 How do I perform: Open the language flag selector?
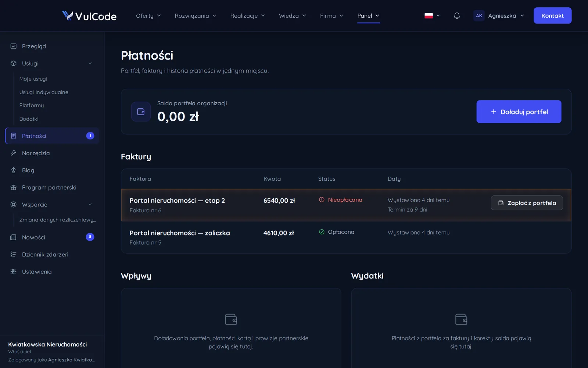click(x=432, y=15)
